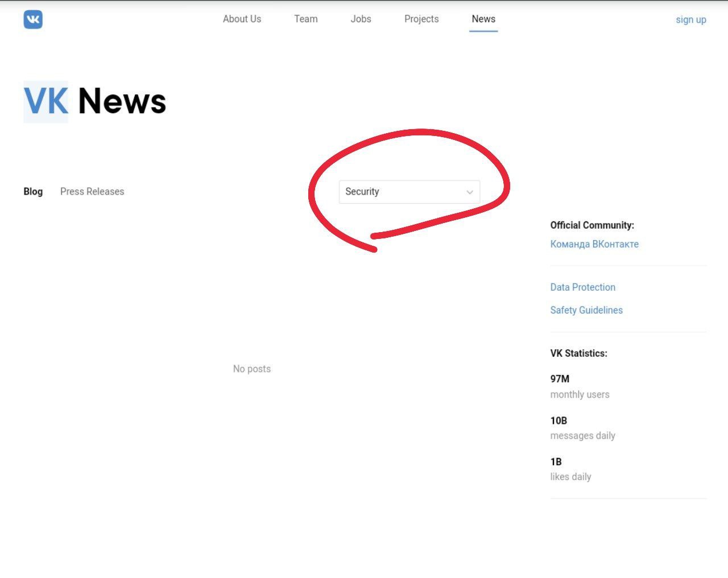Click the VK News heading
Image resolution: width=728 pixels, height=578 pixels.
pos(95,101)
